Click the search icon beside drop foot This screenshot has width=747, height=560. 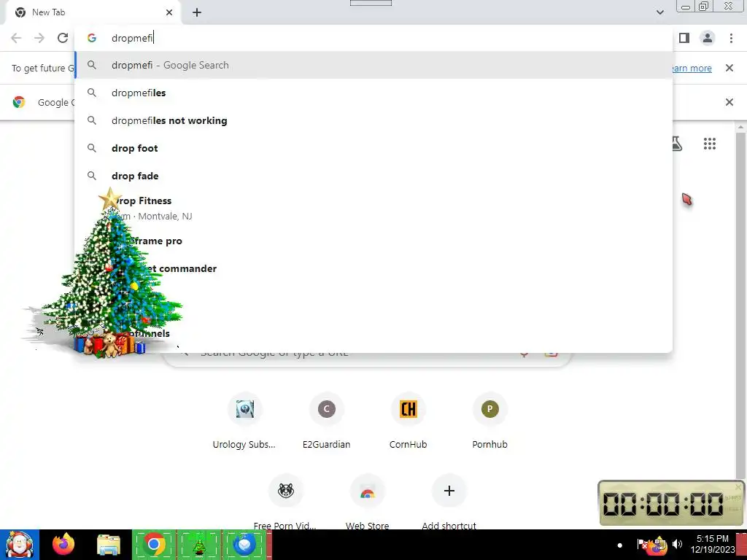[92, 148]
